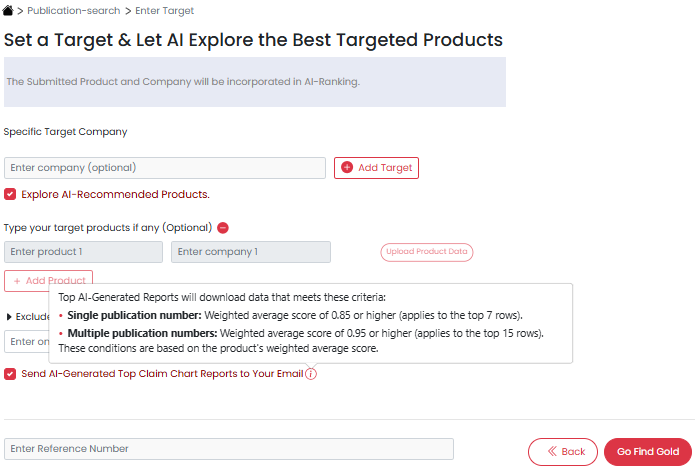The image size is (695, 472).
Task: Click the partially hidden field under Exclude
Action: pos(27,342)
